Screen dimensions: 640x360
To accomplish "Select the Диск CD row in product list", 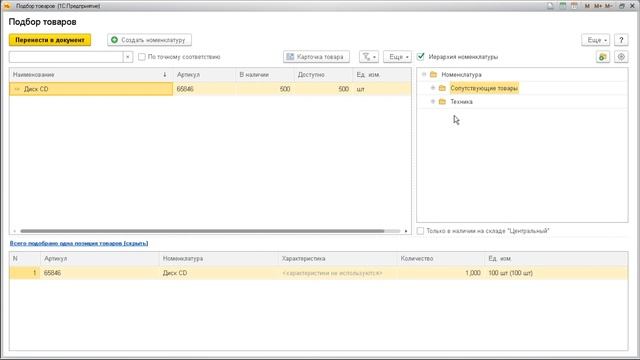I will [210, 89].
